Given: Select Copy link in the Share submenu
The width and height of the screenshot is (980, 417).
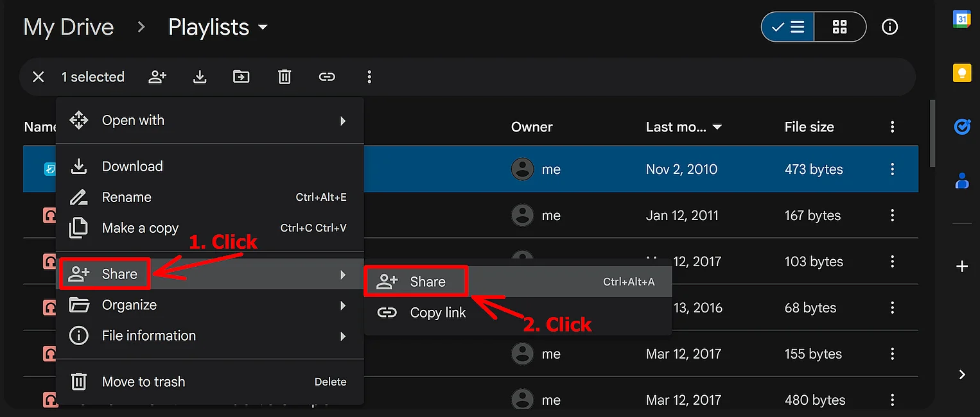Looking at the screenshot, I should (x=438, y=313).
